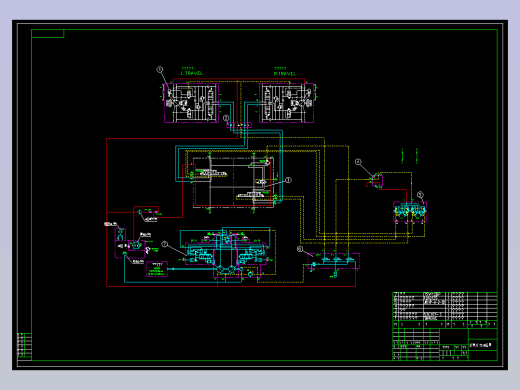This screenshot has width=520, height=390.
Task: Select the solenoid valve manifold at bottom right
Action: click(333, 261)
